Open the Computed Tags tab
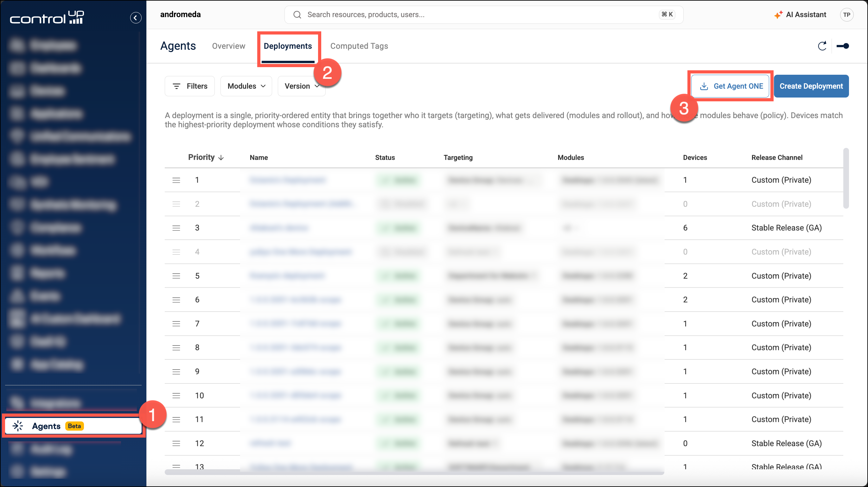Screen dimensions: 868x487 (359, 46)
